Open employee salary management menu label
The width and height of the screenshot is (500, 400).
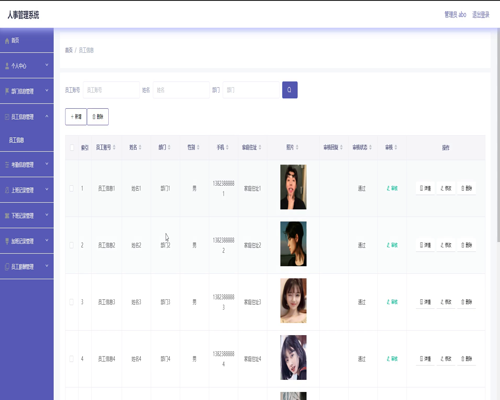tap(23, 267)
